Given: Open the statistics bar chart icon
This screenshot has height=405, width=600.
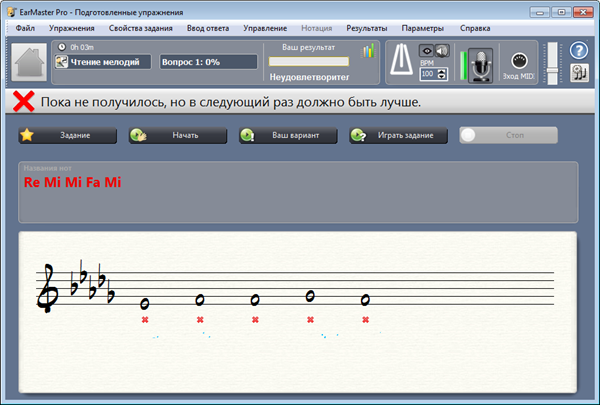Looking at the screenshot, I should [x=368, y=51].
